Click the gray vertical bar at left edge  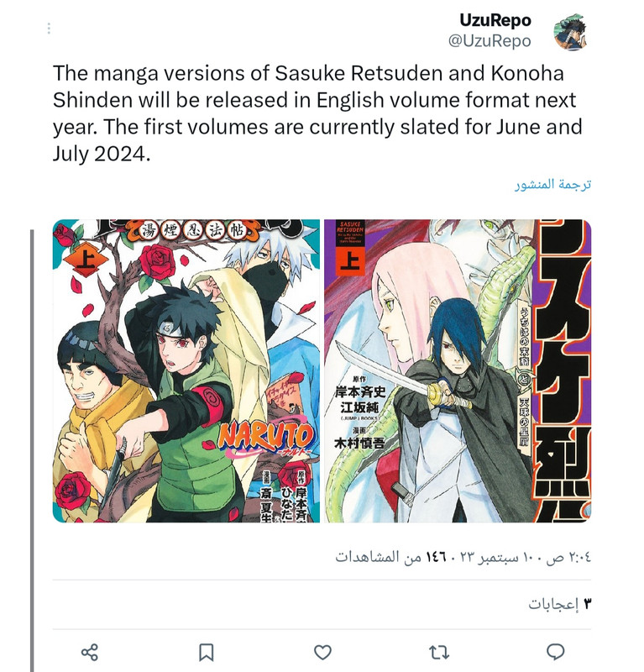[x=32, y=450]
